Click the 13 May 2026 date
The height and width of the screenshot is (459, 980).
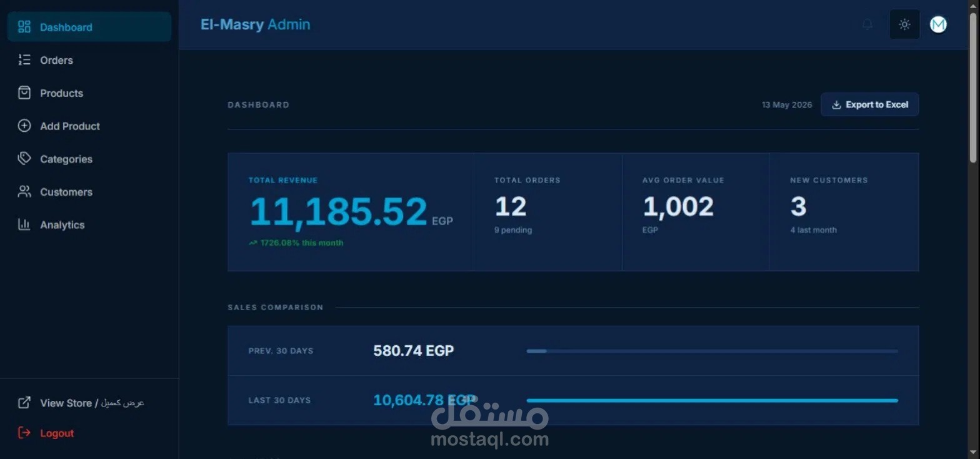(x=787, y=104)
